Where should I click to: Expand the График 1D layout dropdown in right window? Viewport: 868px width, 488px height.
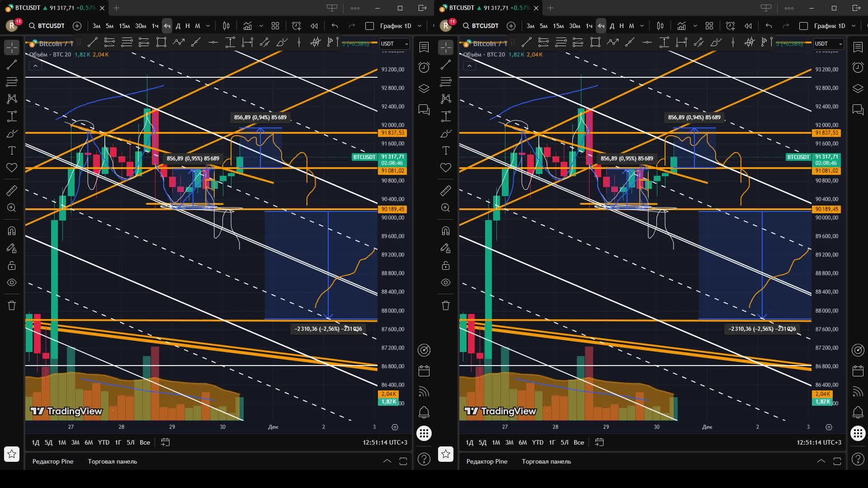(853, 26)
